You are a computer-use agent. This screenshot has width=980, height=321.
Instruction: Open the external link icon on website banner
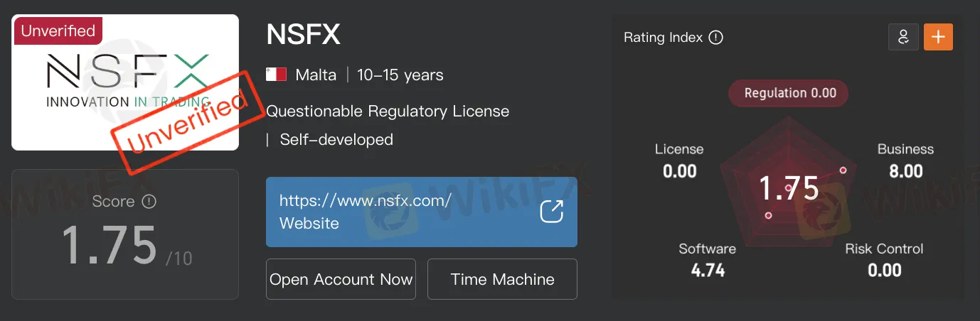click(x=551, y=212)
